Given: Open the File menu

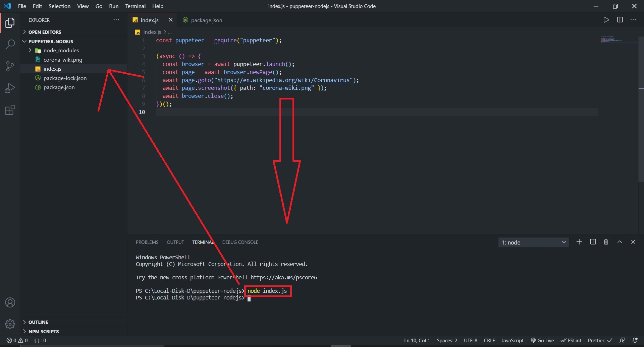Looking at the screenshot, I should click(x=22, y=6).
